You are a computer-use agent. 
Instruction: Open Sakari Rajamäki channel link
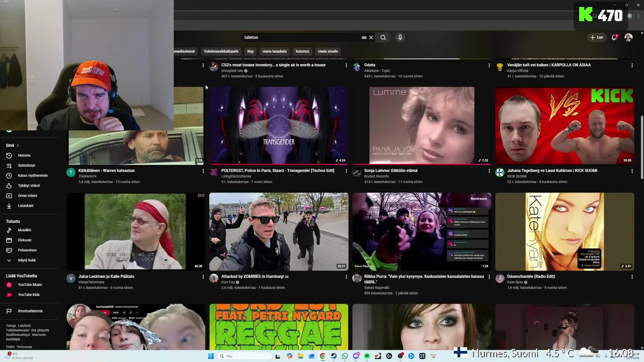377,288
